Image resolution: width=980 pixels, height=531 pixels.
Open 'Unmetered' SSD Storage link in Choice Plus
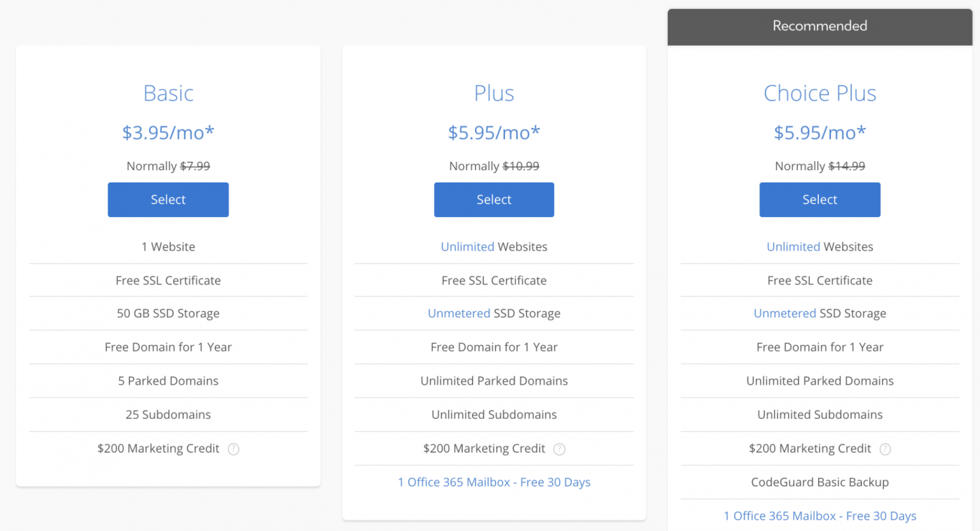click(785, 313)
